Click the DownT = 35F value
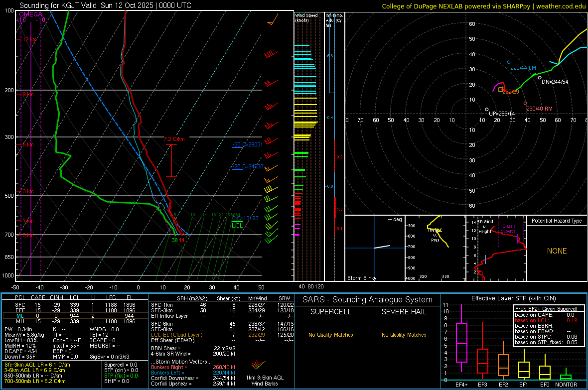588x390 pixels. coord(20,357)
